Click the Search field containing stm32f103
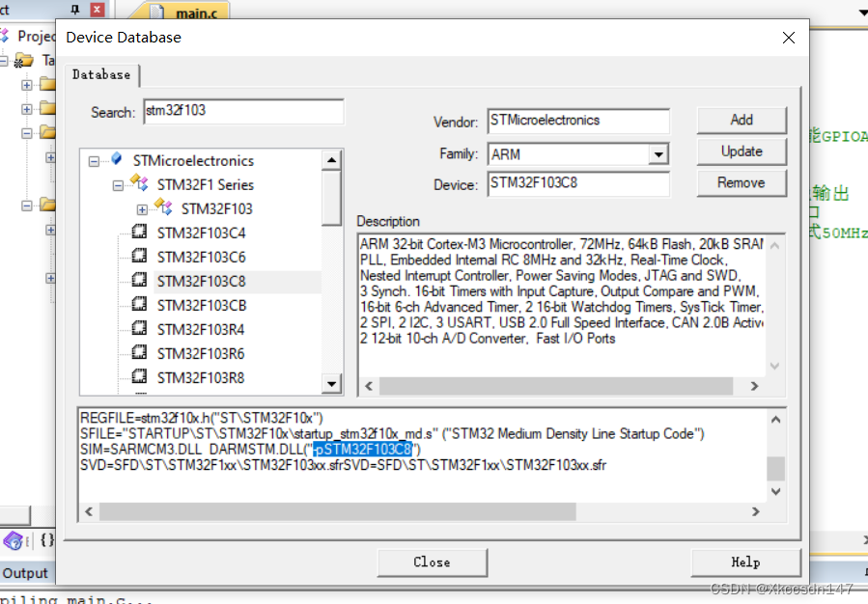The image size is (868, 604). 243,111
